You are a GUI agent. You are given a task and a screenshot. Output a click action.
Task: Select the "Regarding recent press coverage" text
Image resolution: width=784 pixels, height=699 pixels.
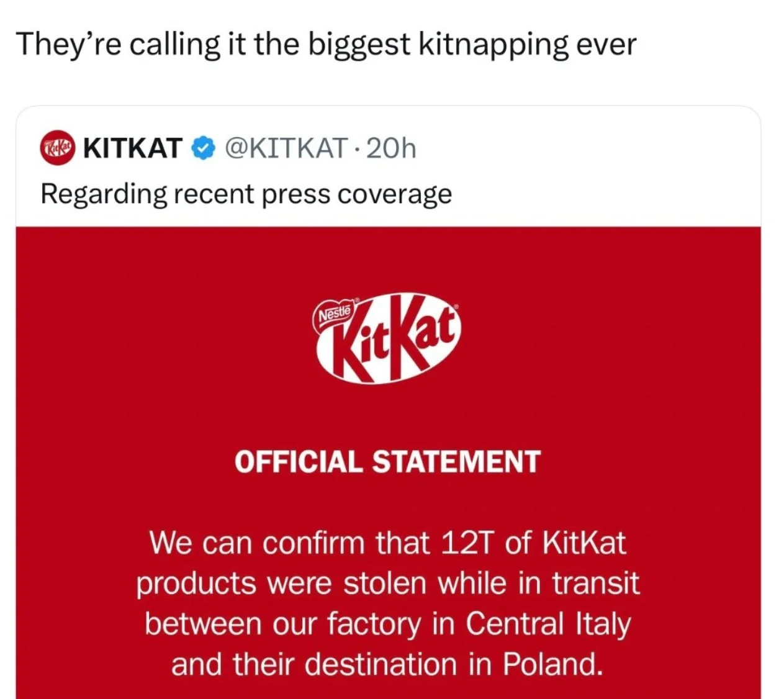[246, 194]
